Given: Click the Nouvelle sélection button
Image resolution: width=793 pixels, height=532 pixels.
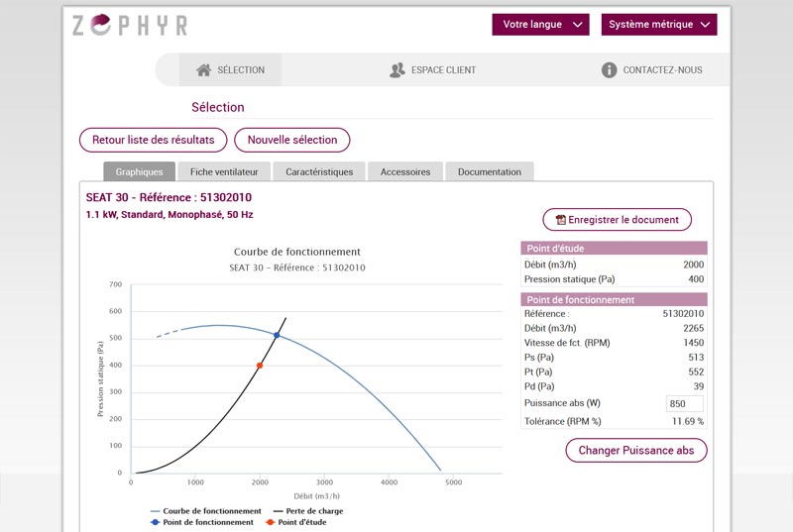Looking at the screenshot, I should [x=292, y=140].
